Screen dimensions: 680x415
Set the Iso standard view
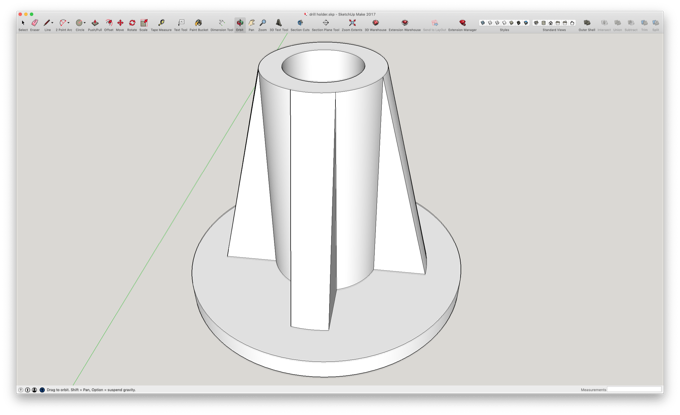tap(536, 23)
